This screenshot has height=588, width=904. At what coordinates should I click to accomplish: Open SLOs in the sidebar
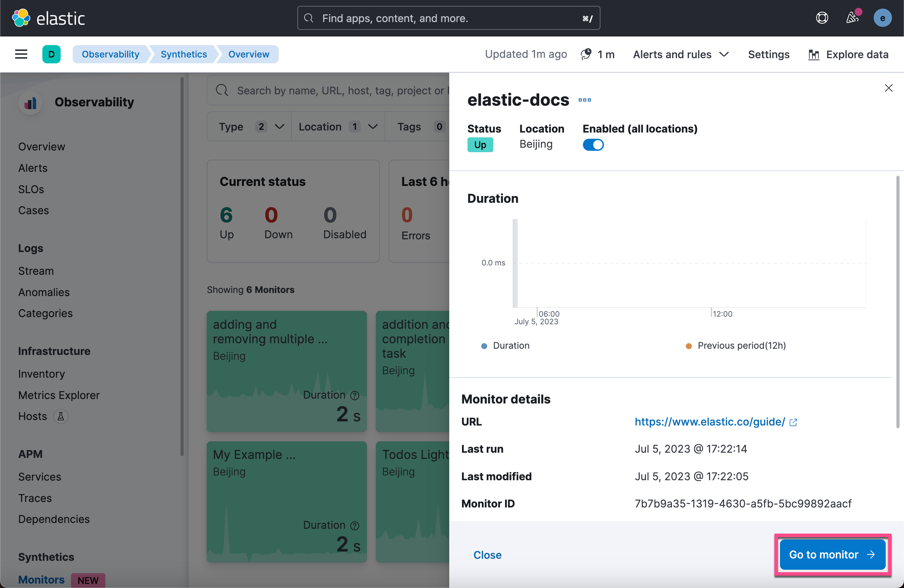31,189
